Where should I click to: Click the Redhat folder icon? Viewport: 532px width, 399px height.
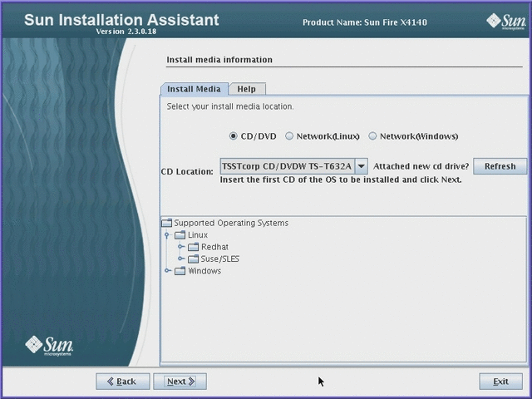pos(193,247)
